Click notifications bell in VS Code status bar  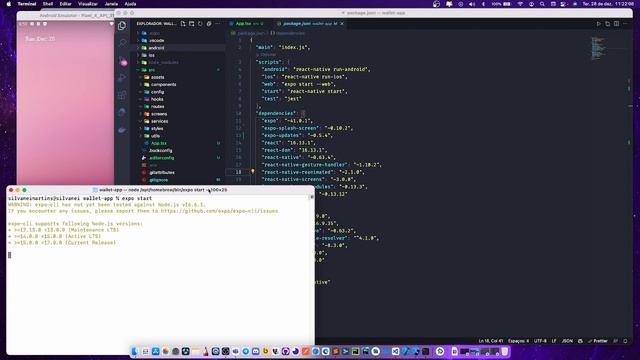point(625,341)
